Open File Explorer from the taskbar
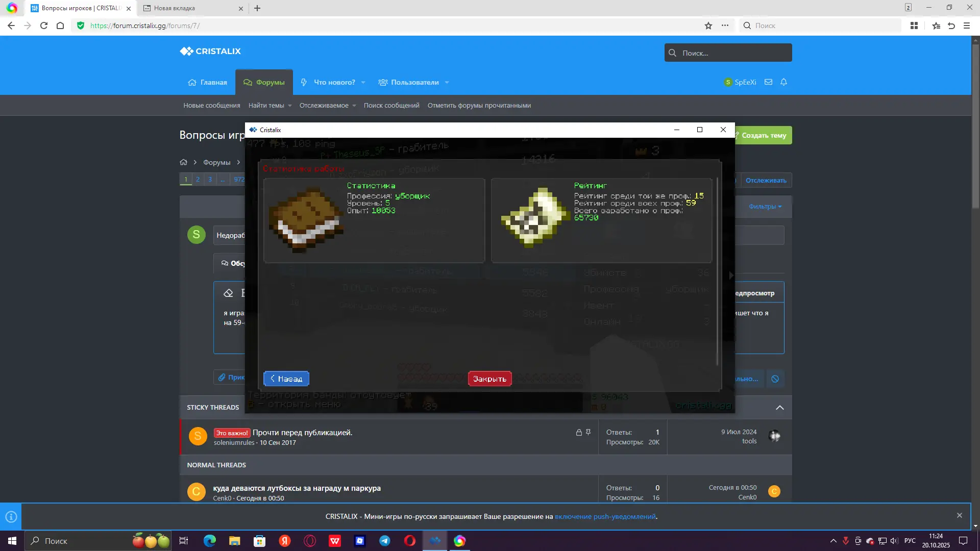This screenshot has width=980, height=551. (x=234, y=541)
